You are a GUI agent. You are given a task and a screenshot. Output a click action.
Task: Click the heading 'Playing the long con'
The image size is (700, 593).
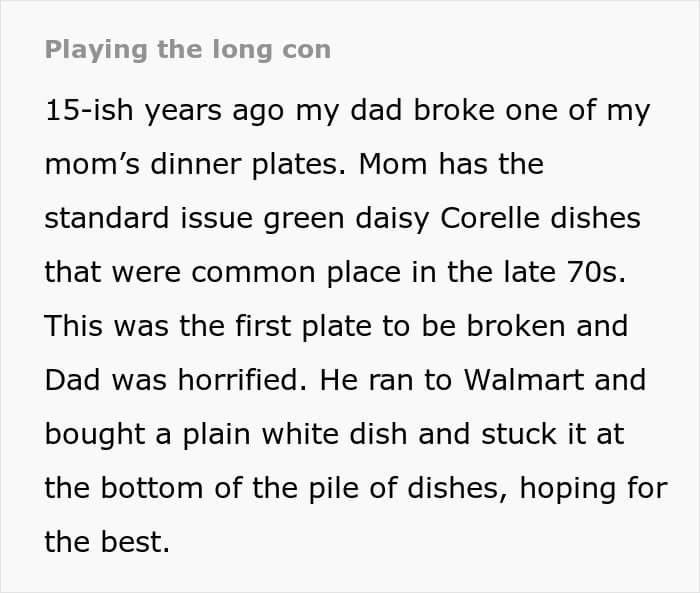click(x=188, y=50)
